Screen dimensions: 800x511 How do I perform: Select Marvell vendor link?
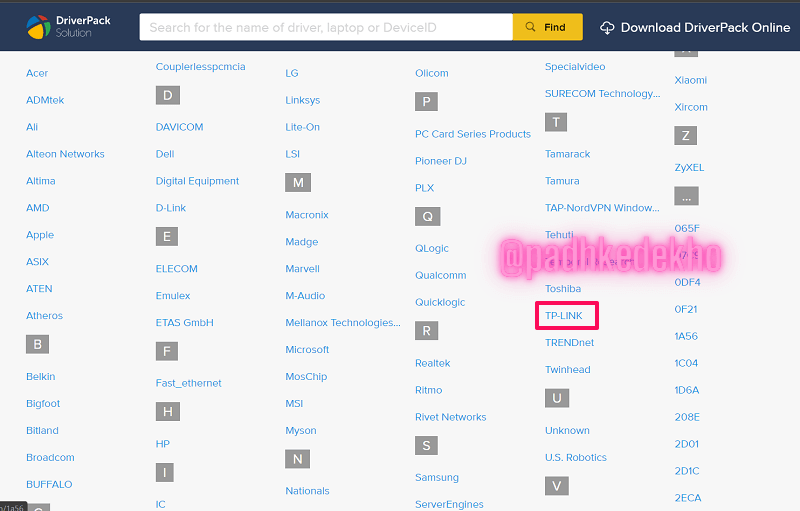point(303,269)
